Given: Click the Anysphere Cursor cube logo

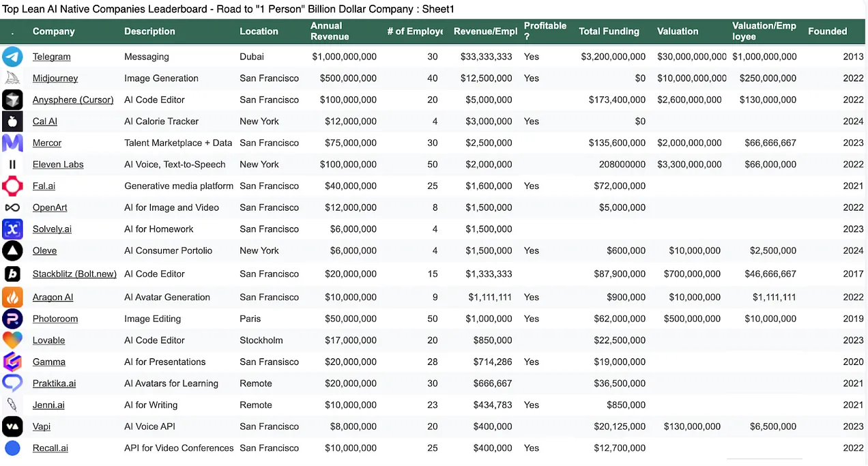Looking at the screenshot, I should 12,100.
